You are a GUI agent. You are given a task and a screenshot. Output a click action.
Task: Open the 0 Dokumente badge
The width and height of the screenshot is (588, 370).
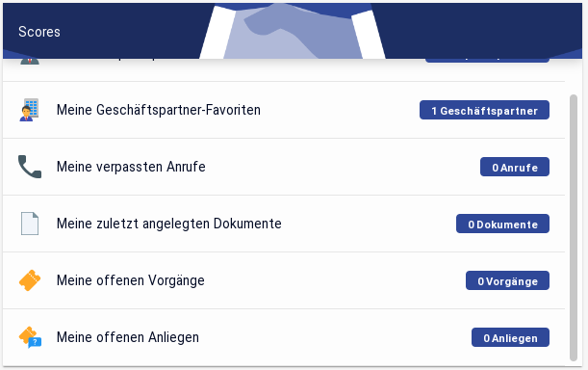502,224
